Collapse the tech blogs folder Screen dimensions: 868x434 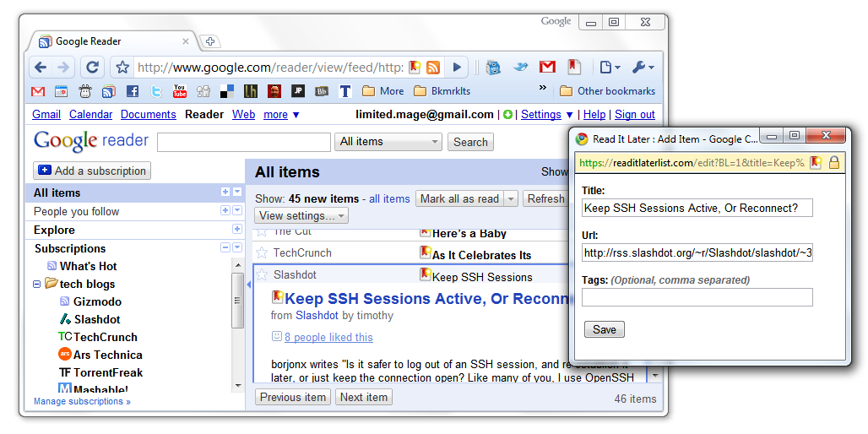pos(36,284)
